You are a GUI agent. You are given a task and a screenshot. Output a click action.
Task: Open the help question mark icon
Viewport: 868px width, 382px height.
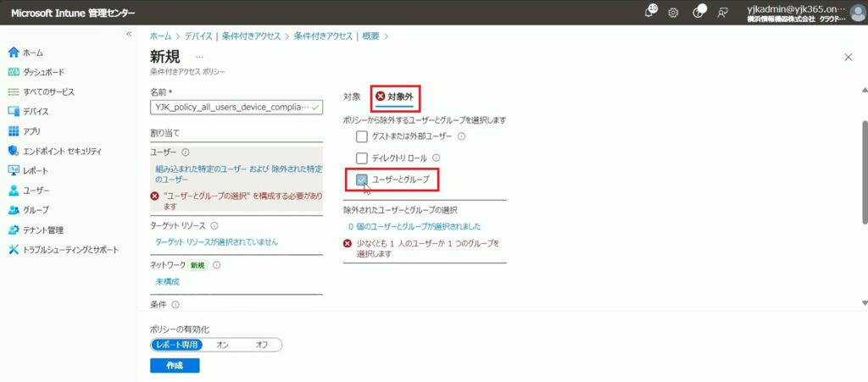click(x=698, y=12)
